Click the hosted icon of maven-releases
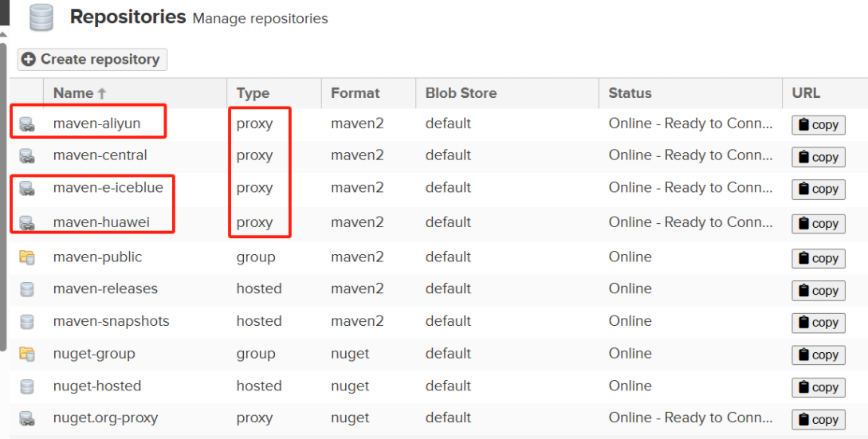 coord(26,289)
